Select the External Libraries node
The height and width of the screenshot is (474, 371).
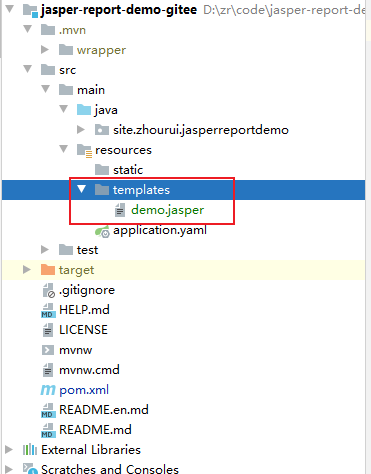click(91, 450)
